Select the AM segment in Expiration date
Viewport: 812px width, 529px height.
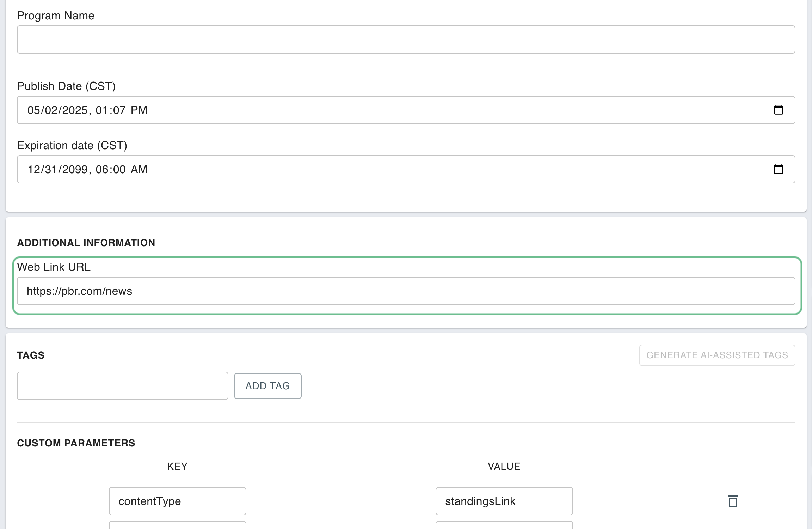click(139, 169)
